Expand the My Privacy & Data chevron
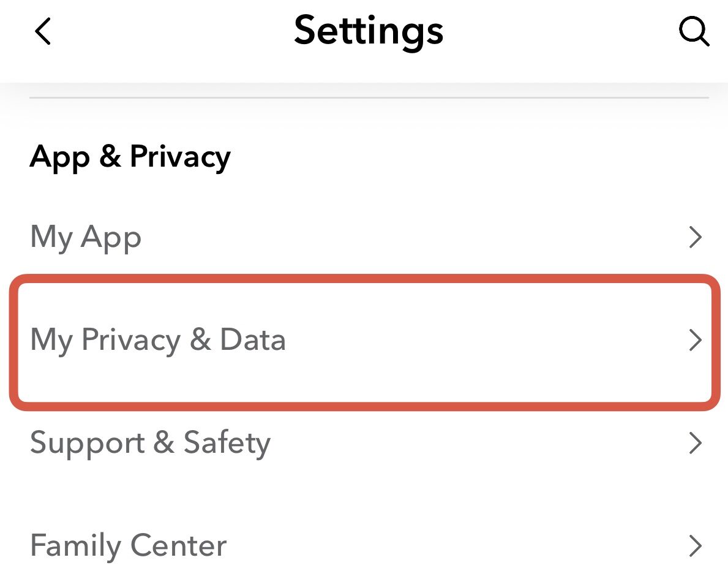Screen dimensions: 728x579 click(x=695, y=340)
